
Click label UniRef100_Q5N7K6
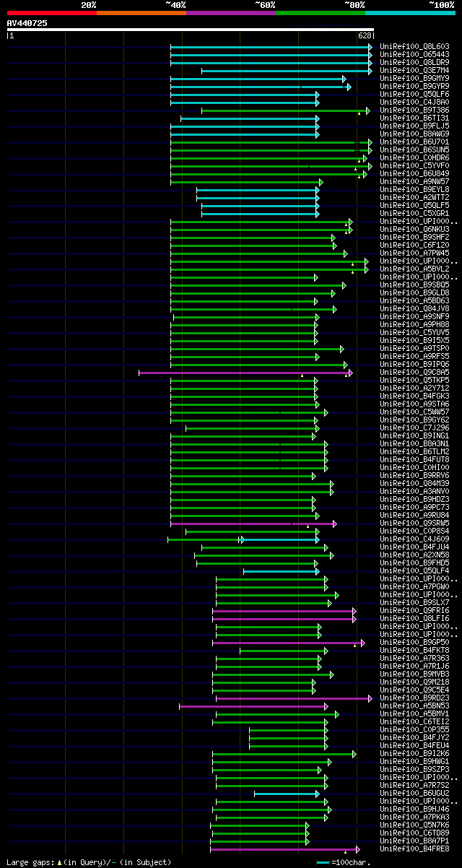pos(414,825)
